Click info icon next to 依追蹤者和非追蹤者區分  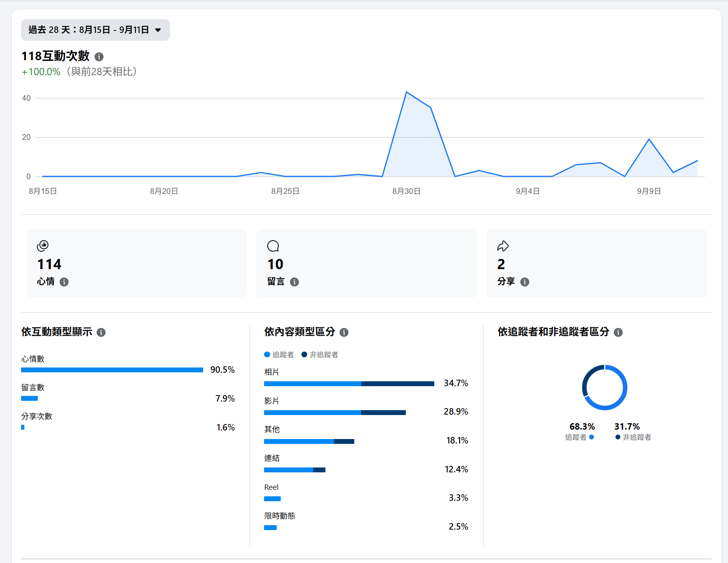click(618, 332)
